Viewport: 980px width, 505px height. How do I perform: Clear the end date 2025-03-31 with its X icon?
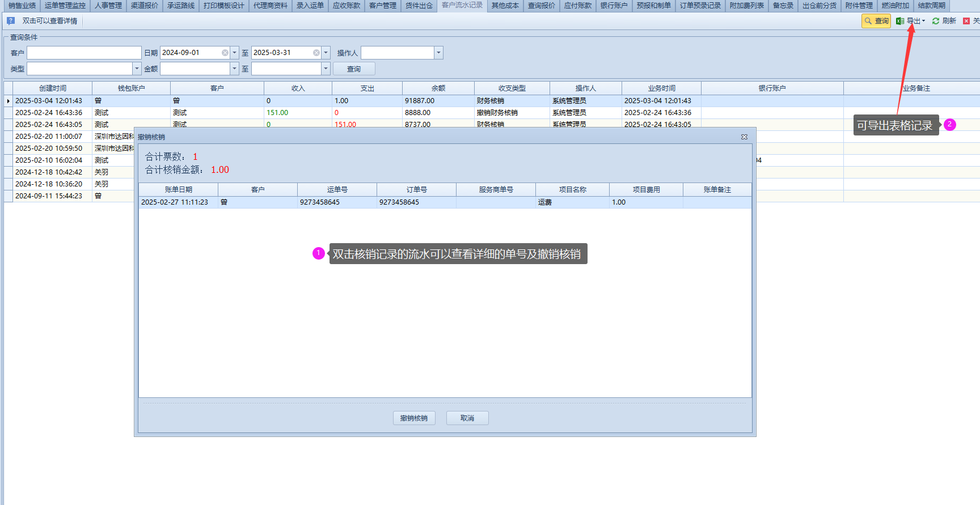tap(316, 53)
